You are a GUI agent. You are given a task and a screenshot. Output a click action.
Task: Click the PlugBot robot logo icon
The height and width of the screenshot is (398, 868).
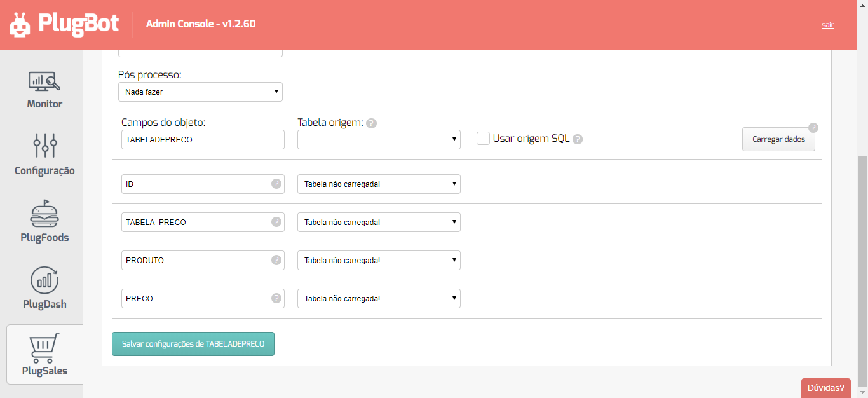(x=19, y=24)
